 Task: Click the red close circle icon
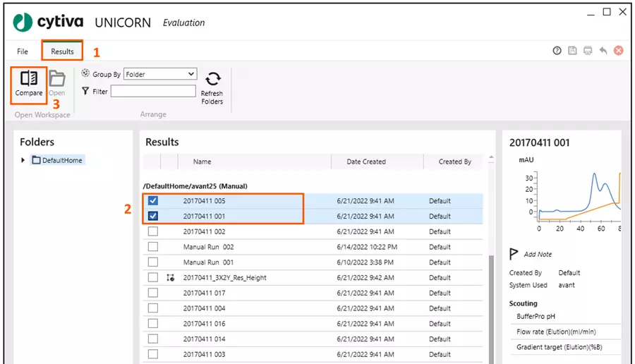[x=619, y=51]
